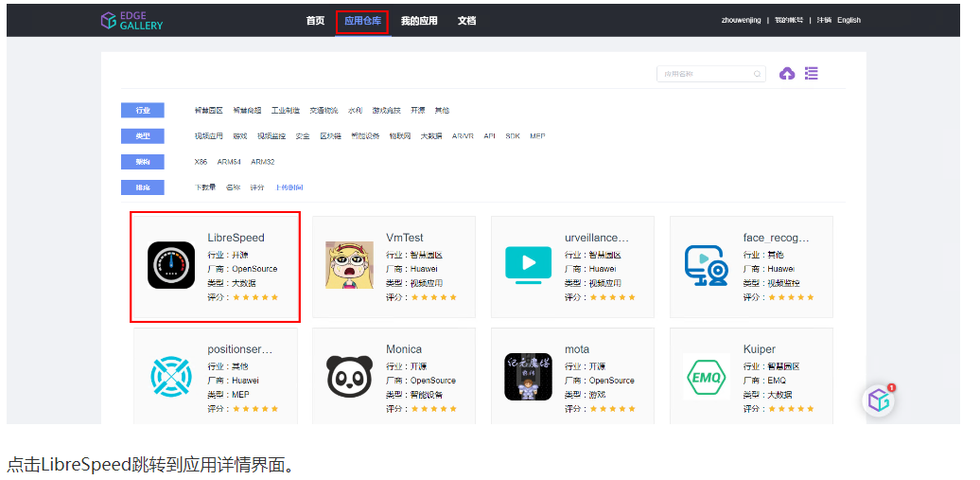Focus the 应用名称 search field
The height and width of the screenshot is (480, 980).
point(710,74)
